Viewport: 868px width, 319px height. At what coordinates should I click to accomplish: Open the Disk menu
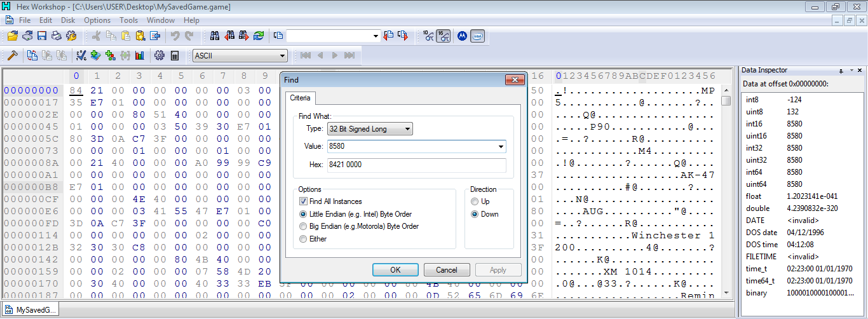click(68, 20)
